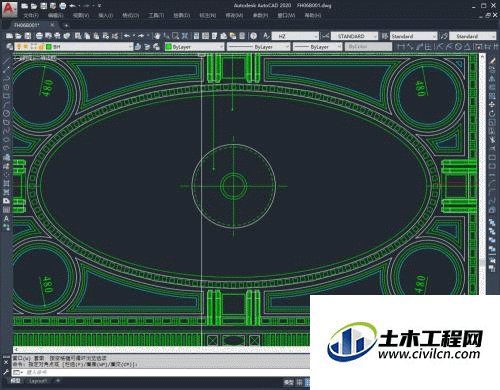
Task: Click Open folder in quick access toolbar
Action: tap(34, 6)
